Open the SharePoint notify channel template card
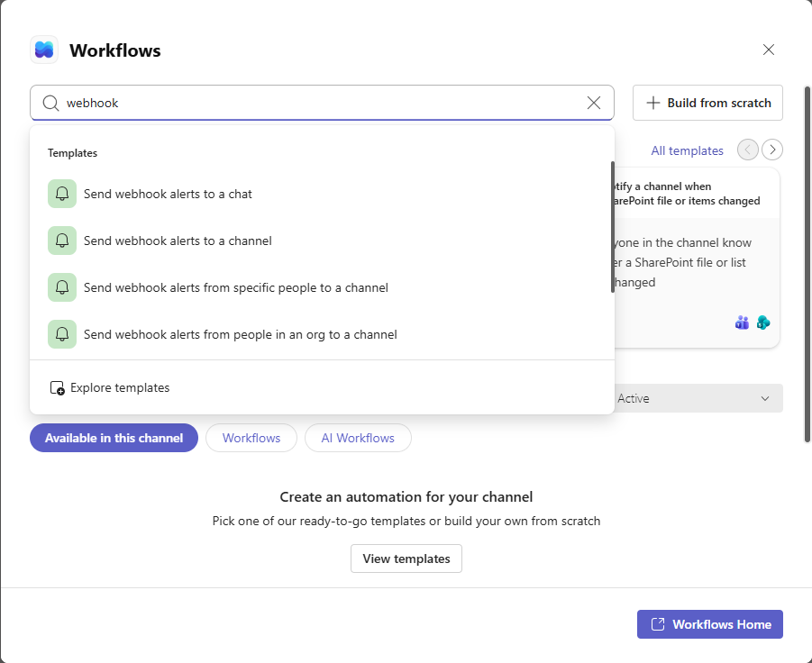This screenshot has height=663, width=812. click(x=697, y=258)
